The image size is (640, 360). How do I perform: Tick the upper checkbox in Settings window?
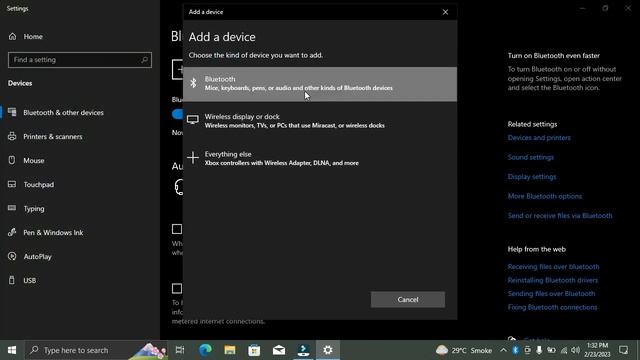click(177, 229)
